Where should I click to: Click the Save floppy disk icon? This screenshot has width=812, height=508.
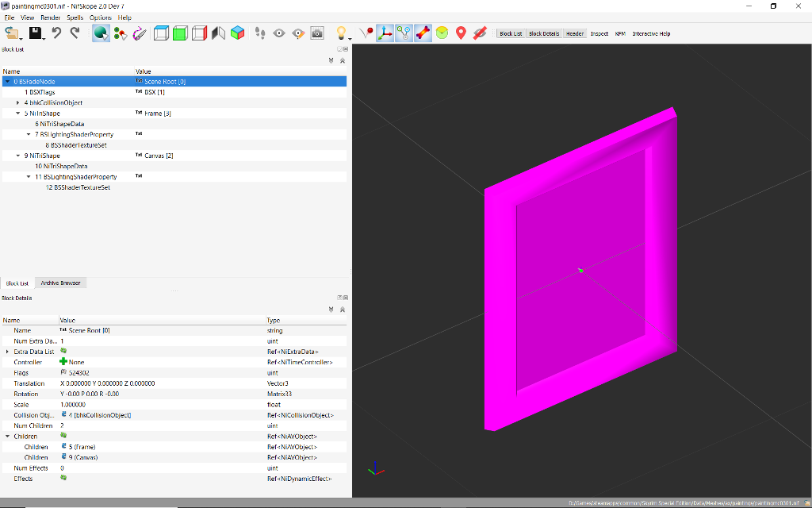[x=35, y=33]
